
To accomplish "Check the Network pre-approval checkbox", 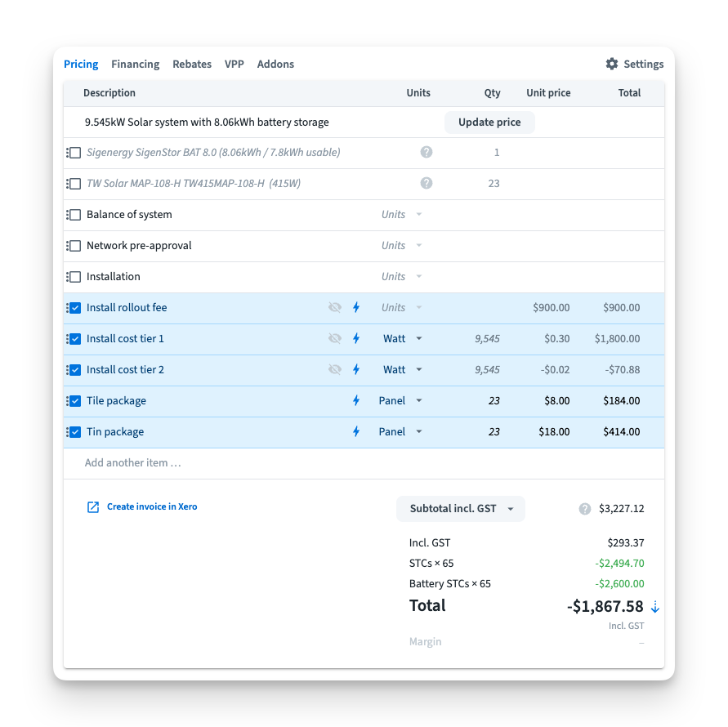I will click(x=75, y=246).
